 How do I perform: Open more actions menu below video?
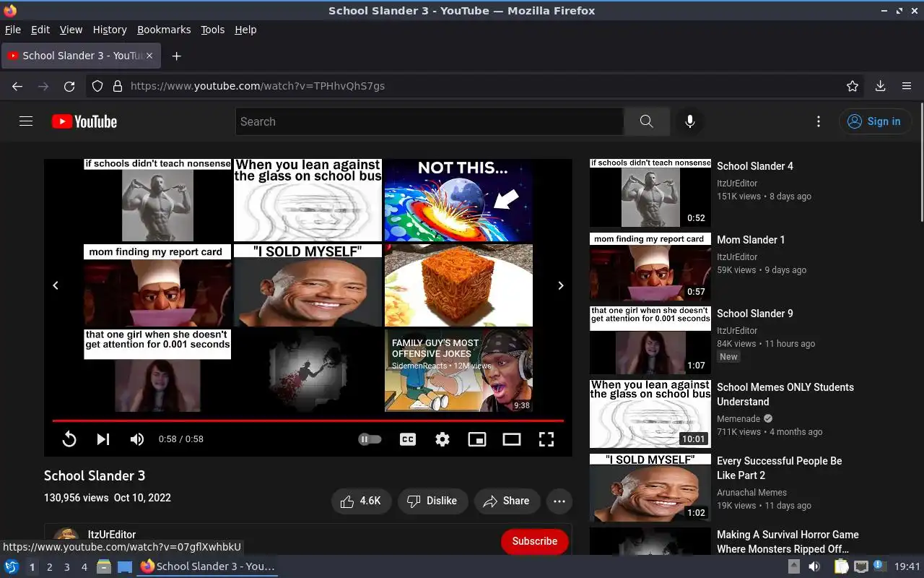click(559, 501)
